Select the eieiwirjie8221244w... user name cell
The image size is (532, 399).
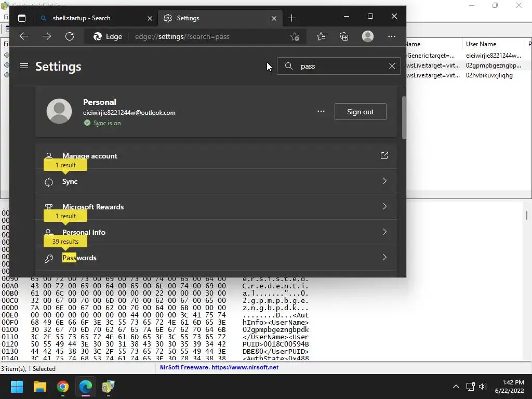pos(493,56)
